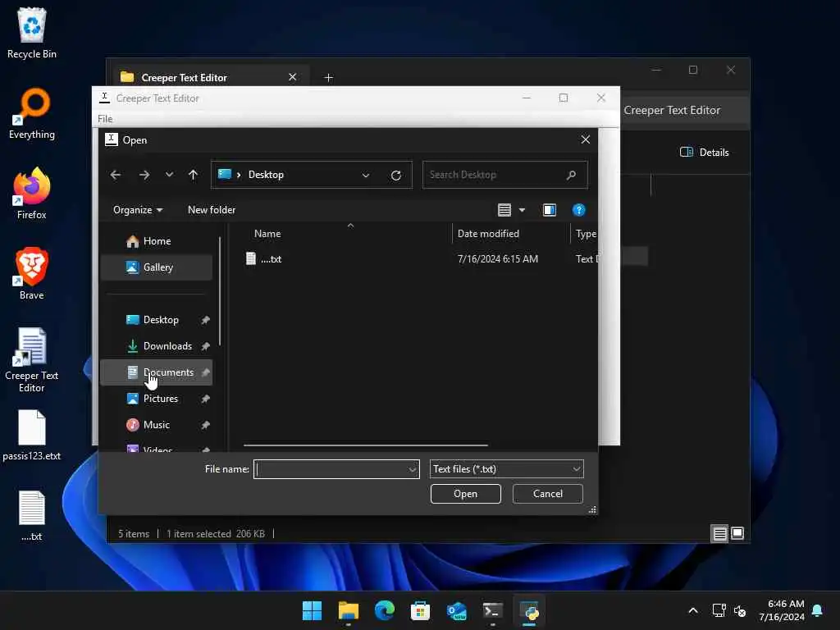Select the Firefox desktop shortcut
This screenshot has width=840, height=630.
coord(32,194)
